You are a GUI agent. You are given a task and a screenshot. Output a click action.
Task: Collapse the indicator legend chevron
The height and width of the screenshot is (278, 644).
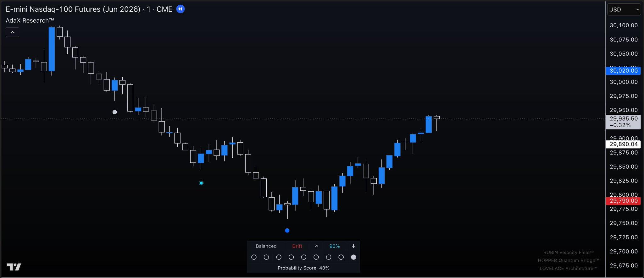coord(13,32)
